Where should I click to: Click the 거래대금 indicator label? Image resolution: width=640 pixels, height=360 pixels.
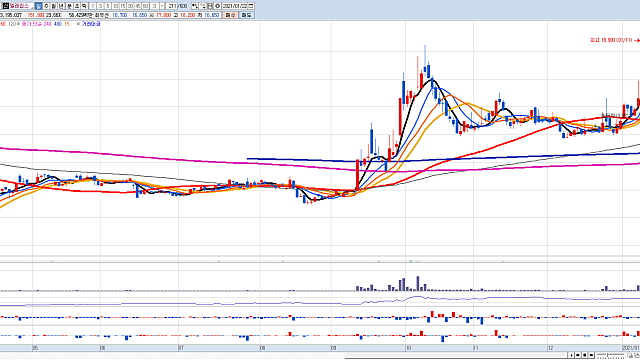(91, 24)
